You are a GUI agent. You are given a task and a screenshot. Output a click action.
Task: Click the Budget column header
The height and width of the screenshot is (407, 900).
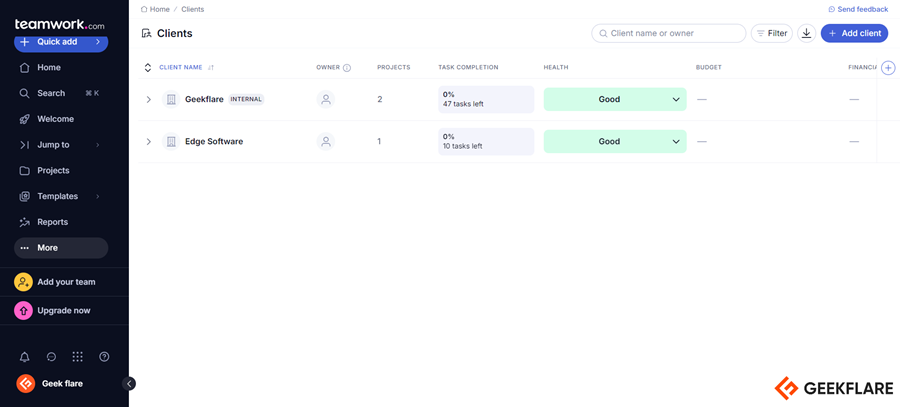point(708,68)
